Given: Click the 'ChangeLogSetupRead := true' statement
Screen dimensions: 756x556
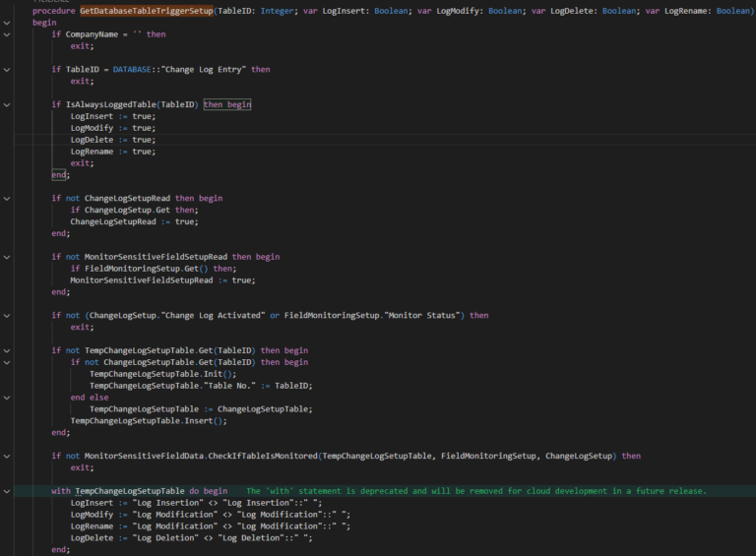Looking at the screenshot, I should pyautogui.click(x=134, y=221).
